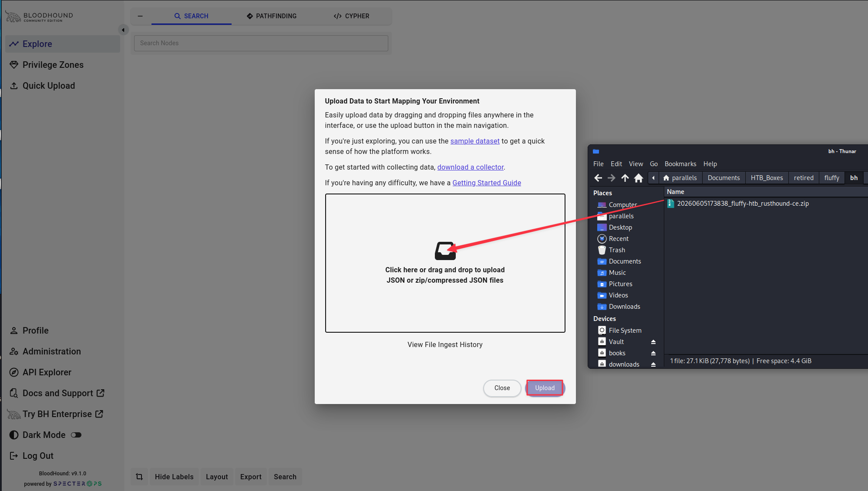The image size is (868, 491).
Task: Open Try BH Enterprise link
Action: click(x=63, y=414)
